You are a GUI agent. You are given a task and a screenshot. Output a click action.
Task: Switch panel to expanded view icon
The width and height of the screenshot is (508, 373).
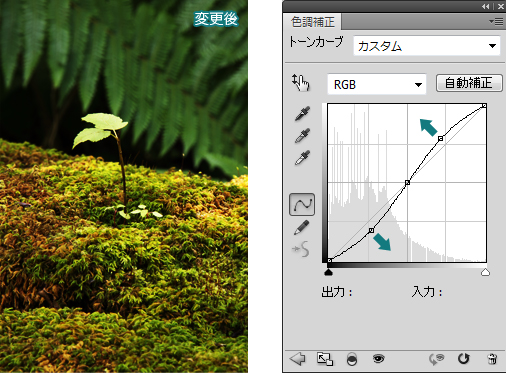click(x=325, y=359)
